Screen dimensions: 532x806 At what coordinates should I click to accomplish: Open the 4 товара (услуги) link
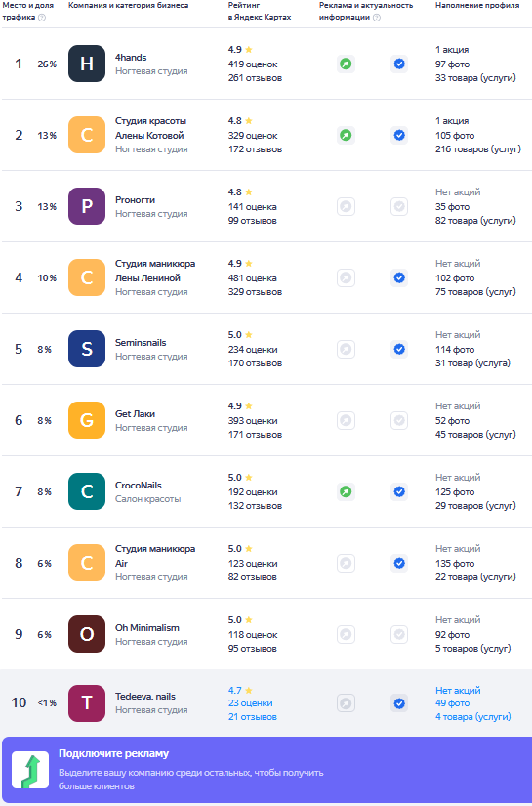[x=473, y=717]
